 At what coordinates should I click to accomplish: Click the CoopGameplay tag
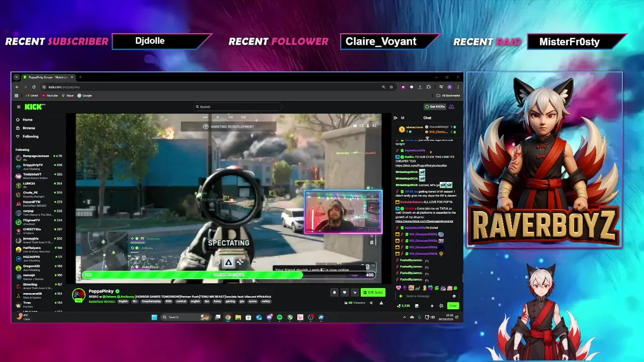151,301
